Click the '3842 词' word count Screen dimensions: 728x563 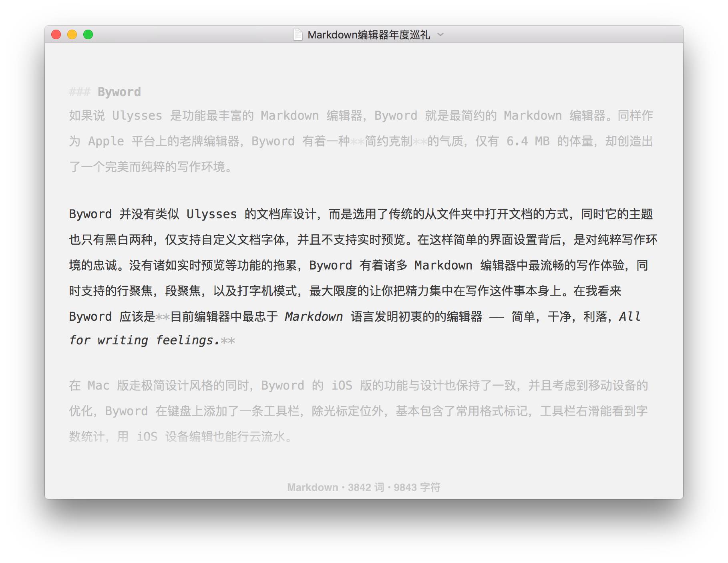[366, 487]
